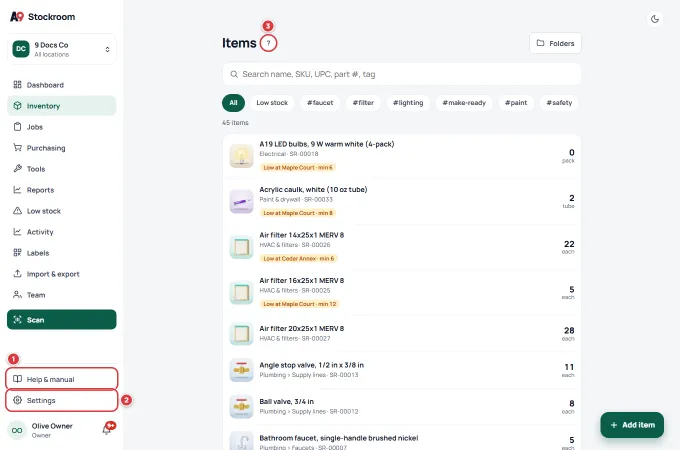Filter by #faucet tag
The image size is (680, 450).
[320, 103]
